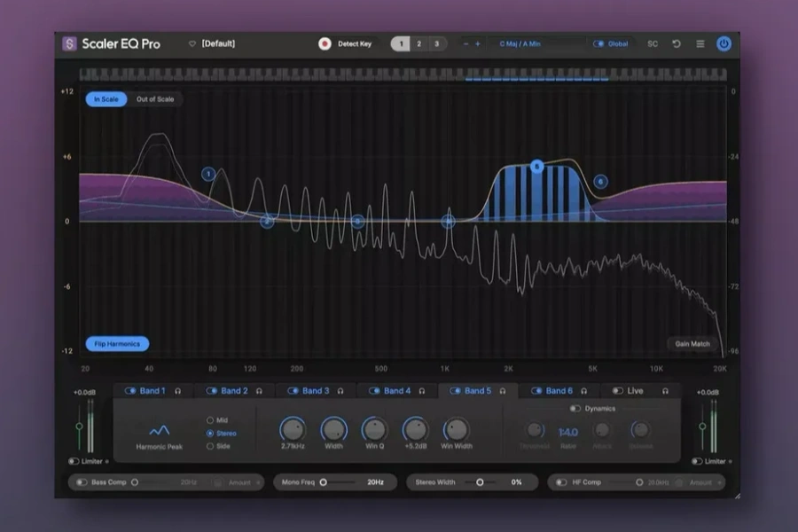Solo Band 2 with headphone icon
This screenshot has width=798, height=532.
259,391
